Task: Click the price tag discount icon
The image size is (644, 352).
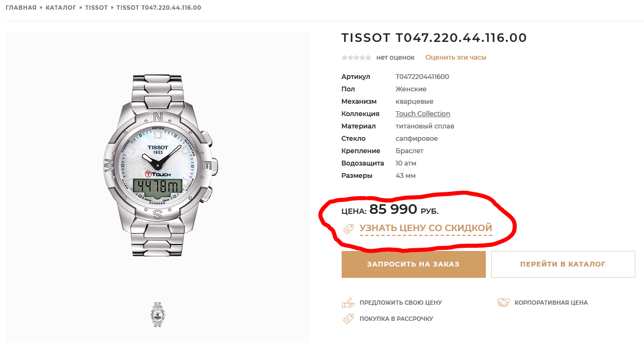Action: 349,229
